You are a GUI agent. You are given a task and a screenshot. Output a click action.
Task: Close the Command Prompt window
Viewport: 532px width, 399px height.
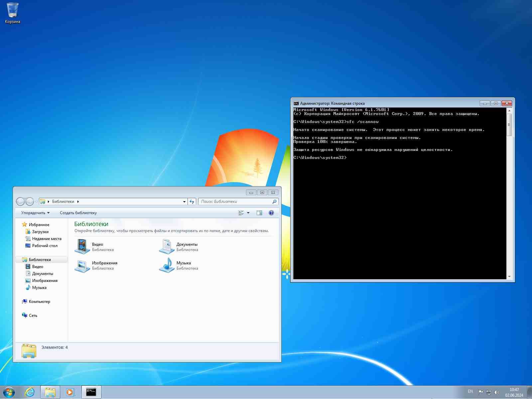point(507,103)
